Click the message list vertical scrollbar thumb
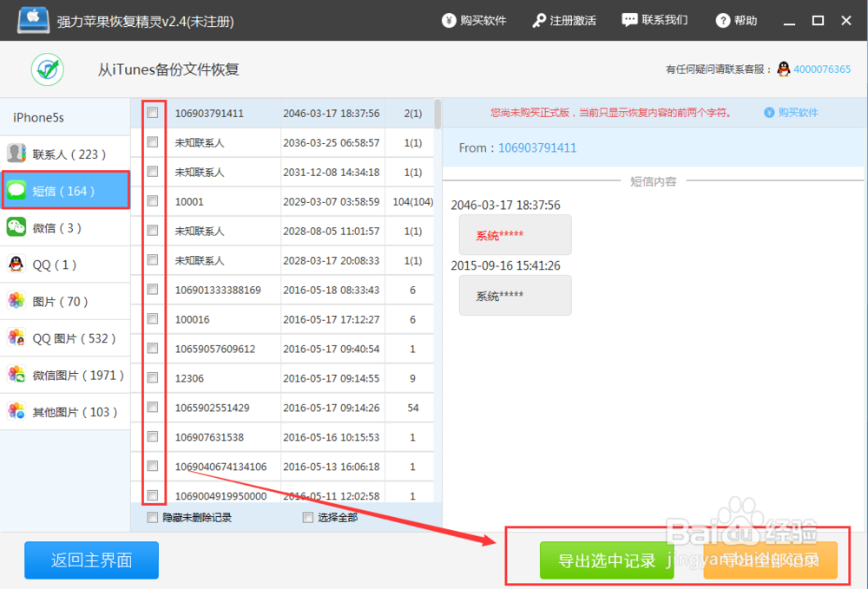Image resolution: width=868 pixels, height=589 pixels. coord(437,114)
